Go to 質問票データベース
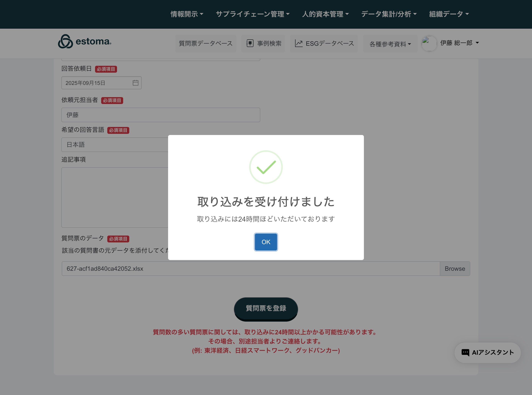 tap(206, 43)
